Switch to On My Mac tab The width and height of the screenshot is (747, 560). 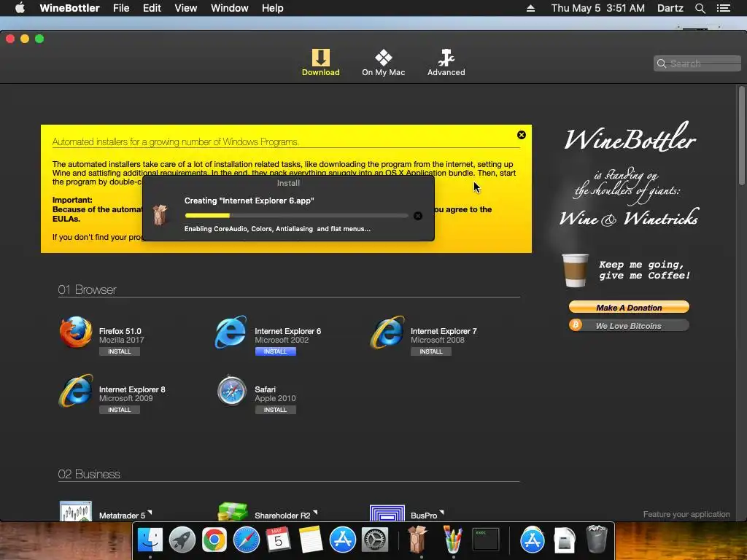[x=383, y=63]
